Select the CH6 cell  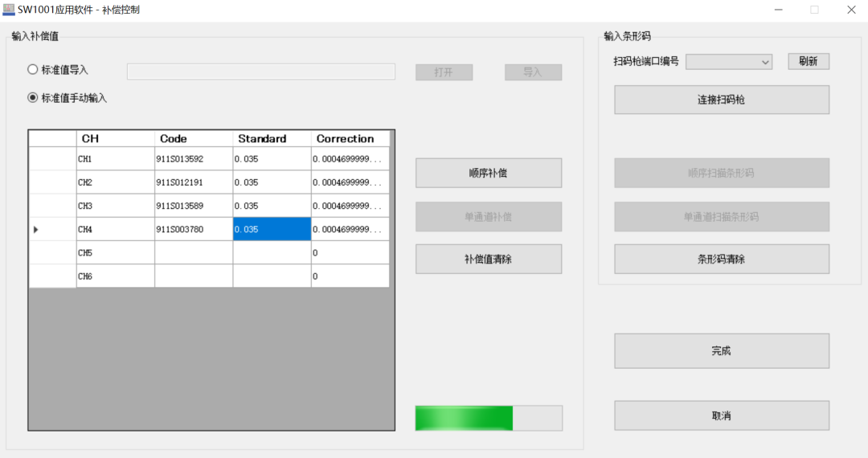(115, 276)
